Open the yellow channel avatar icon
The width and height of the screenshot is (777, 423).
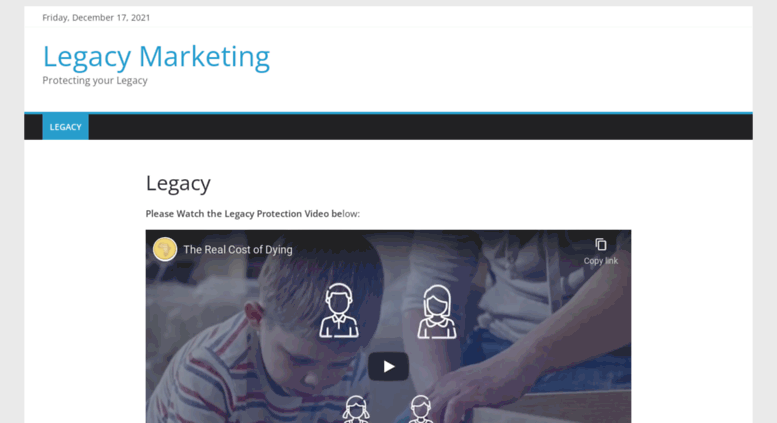click(165, 249)
